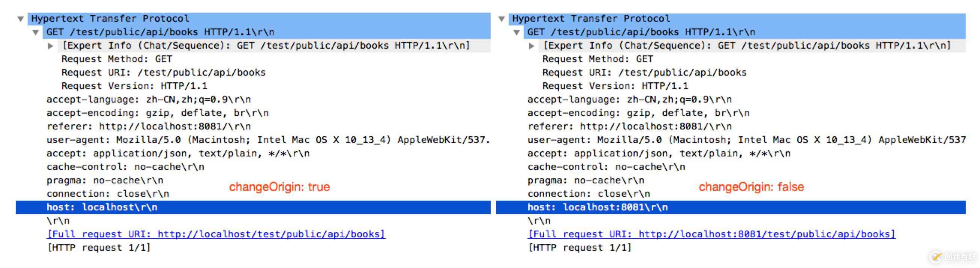The height and width of the screenshot is (268, 980).
Task: Select left Request Method: GET field
Action: [x=117, y=59]
